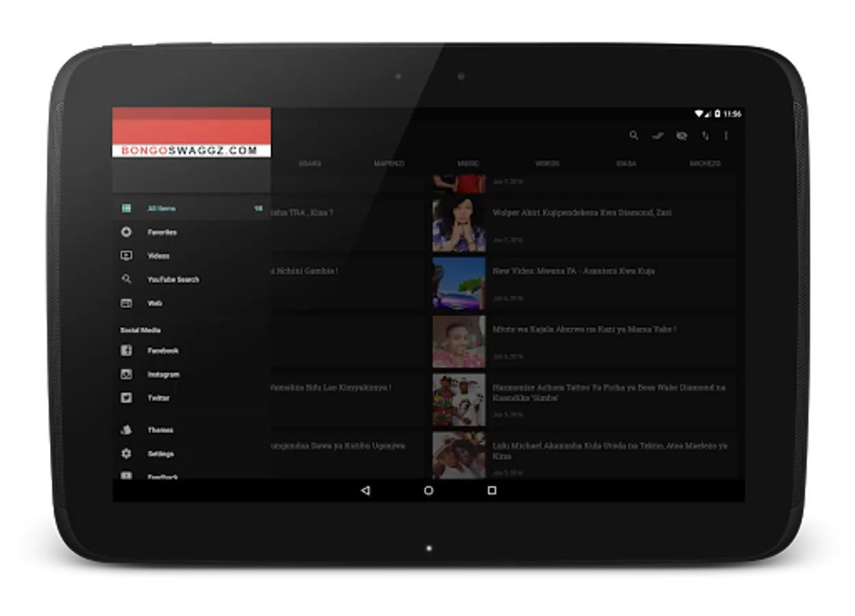Open thumbnail of the Harmonize tattoo article

[459, 400]
